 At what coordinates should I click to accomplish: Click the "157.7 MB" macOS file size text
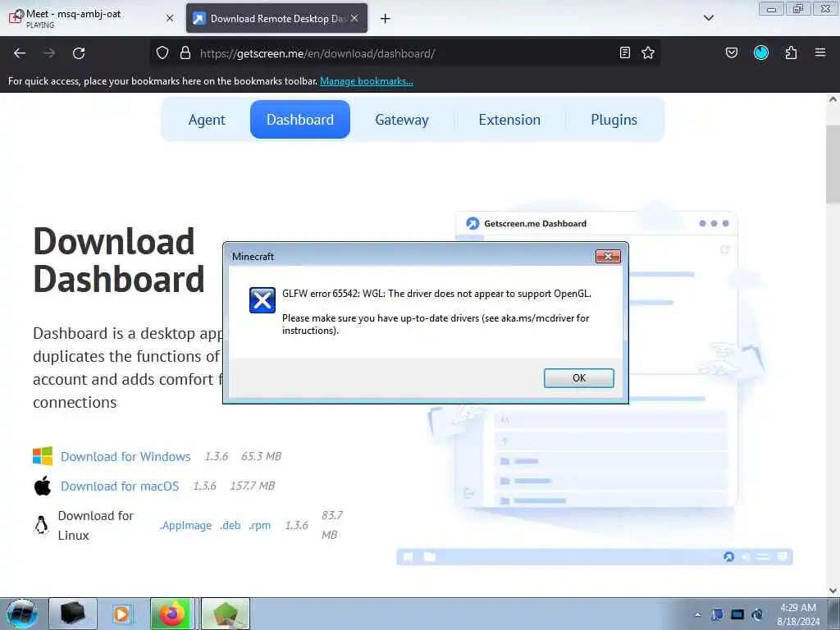click(x=252, y=486)
